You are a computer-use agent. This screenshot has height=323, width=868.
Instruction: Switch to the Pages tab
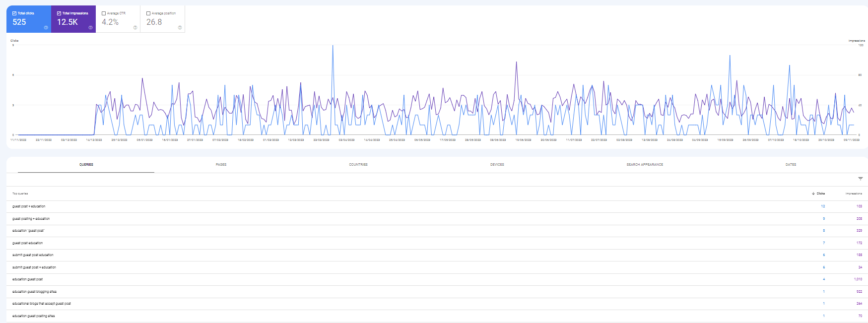(x=221, y=165)
